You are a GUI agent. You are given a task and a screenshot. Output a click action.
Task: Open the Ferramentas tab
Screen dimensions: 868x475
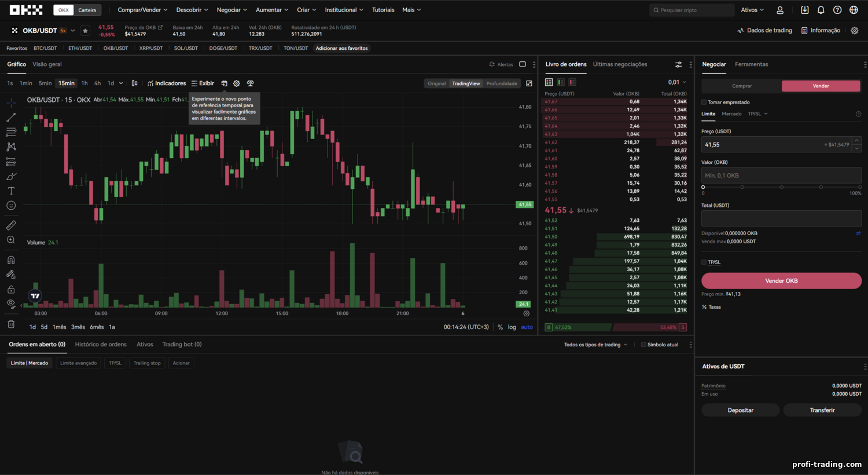click(x=751, y=64)
